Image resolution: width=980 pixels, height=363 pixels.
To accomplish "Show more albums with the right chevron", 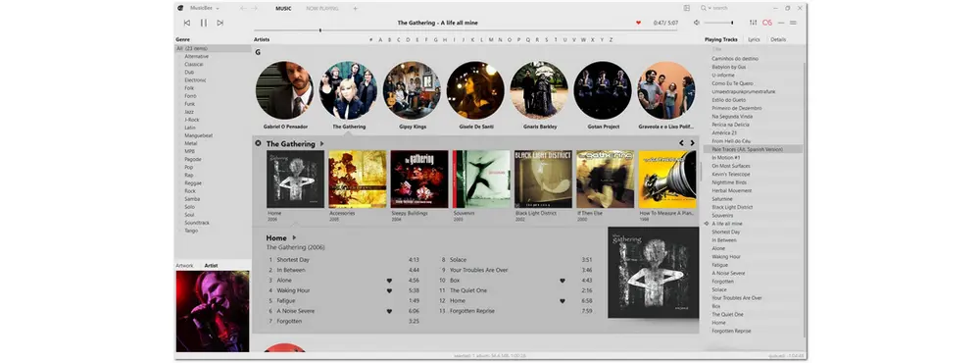I will [692, 143].
